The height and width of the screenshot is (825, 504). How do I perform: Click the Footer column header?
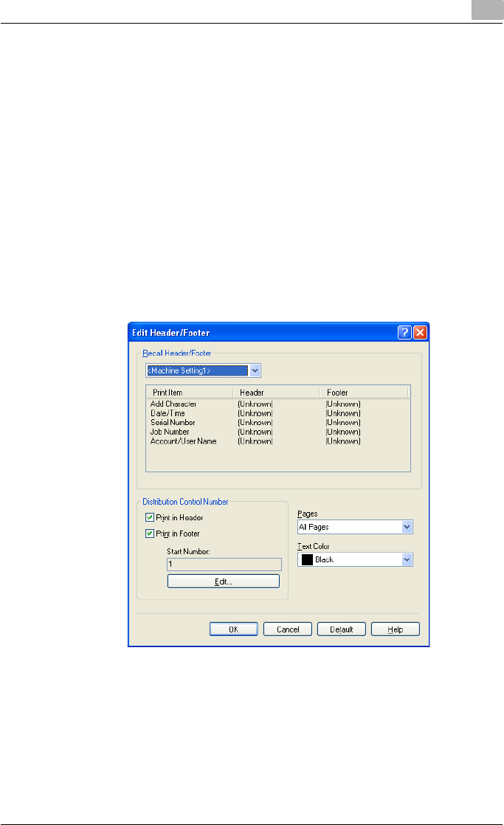click(x=365, y=393)
